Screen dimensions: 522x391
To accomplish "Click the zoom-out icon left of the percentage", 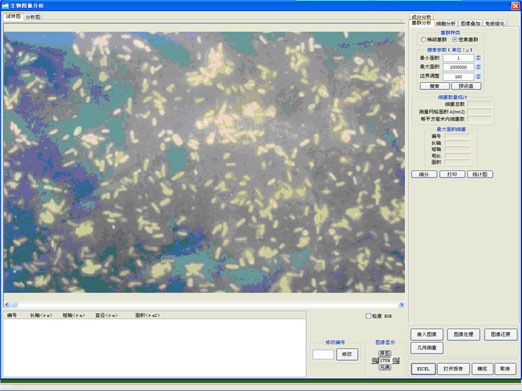I will 375,360.
